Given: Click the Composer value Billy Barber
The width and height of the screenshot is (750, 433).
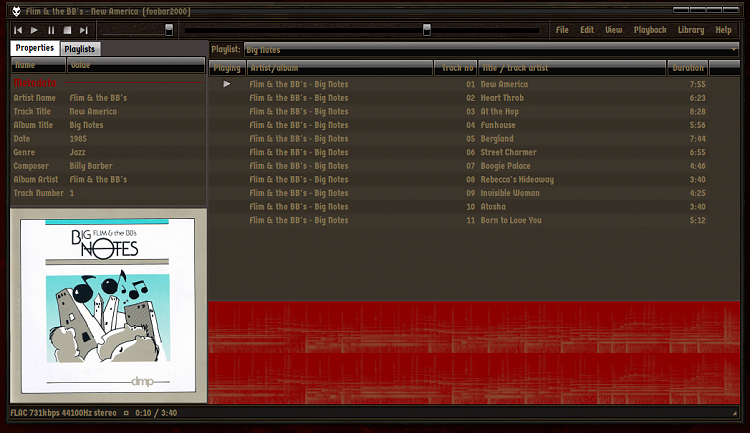Looking at the screenshot, I should click(91, 166).
